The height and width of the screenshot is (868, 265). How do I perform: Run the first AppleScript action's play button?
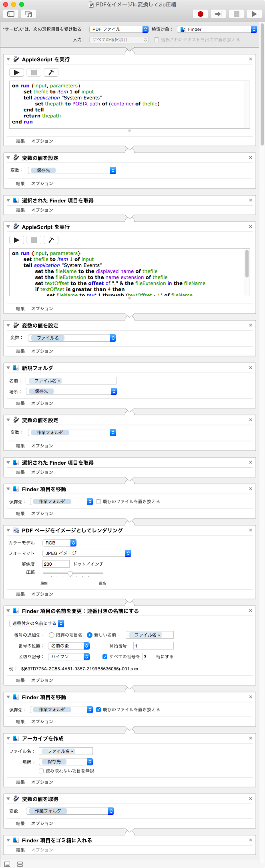pos(16,73)
